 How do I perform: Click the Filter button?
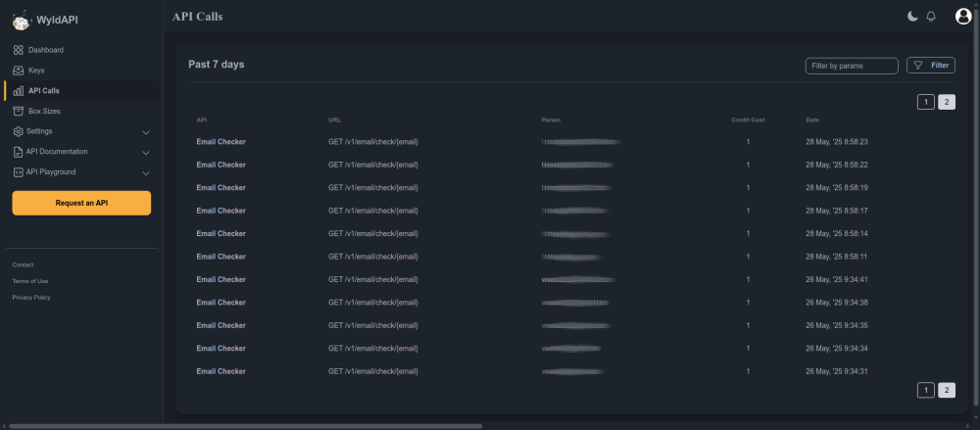(x=930, y=66)
